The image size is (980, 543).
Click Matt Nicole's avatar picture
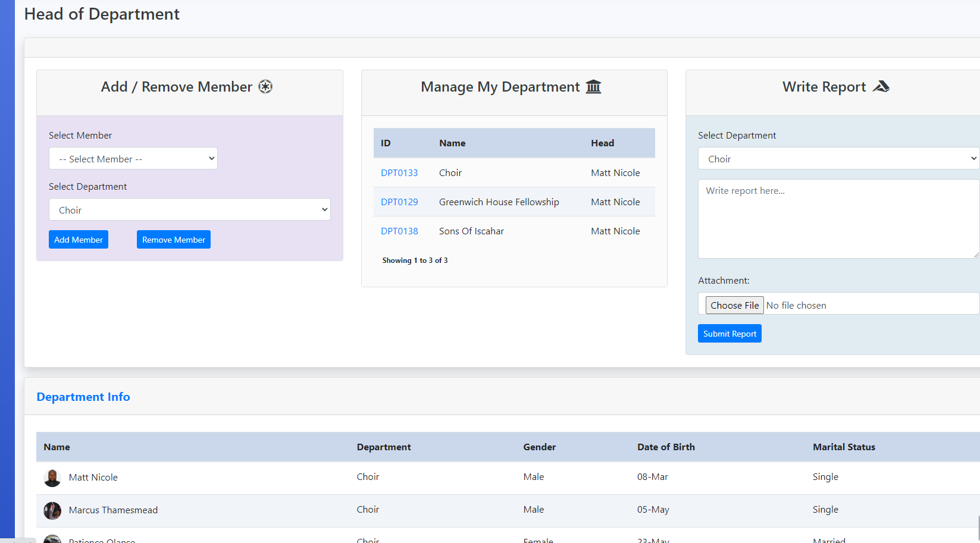(52, 478)
